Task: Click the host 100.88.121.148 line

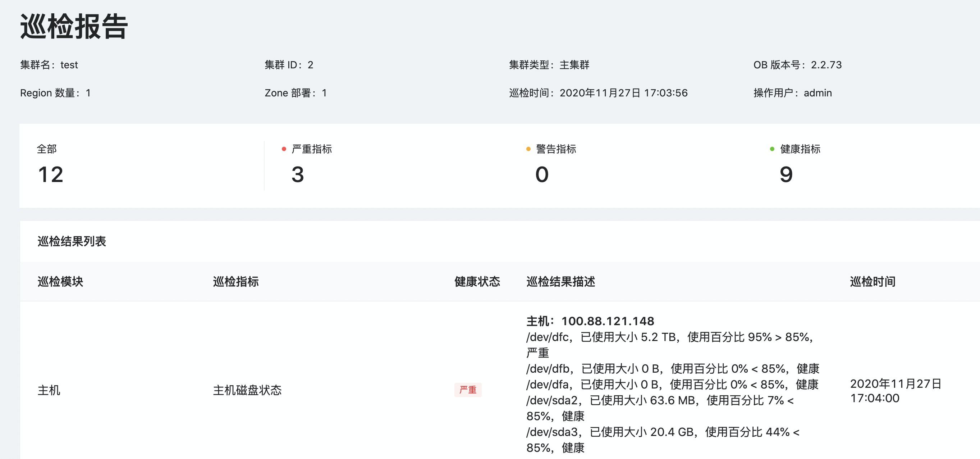Action: click(590, 321)
